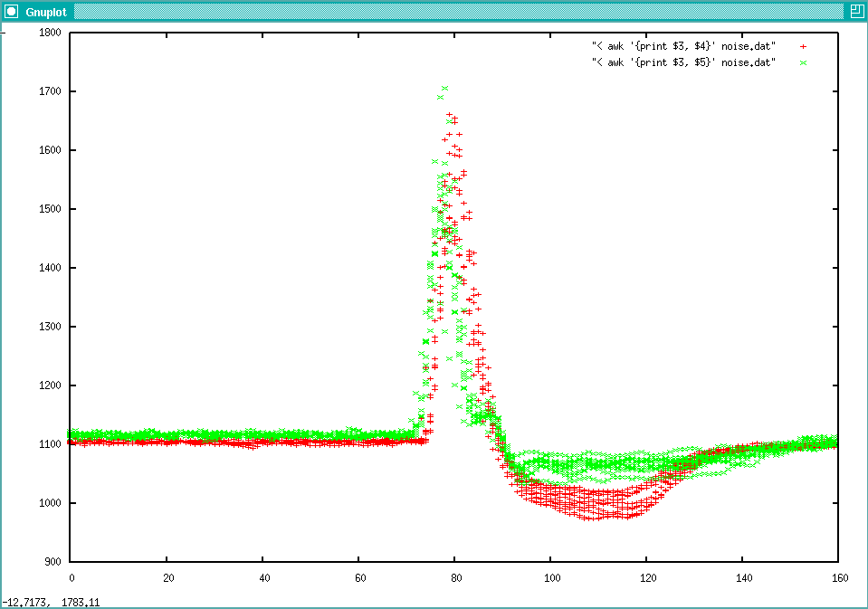
Task: Click the red plus marker in the legend
Action: pyautogui.click(x=803, y=47)
